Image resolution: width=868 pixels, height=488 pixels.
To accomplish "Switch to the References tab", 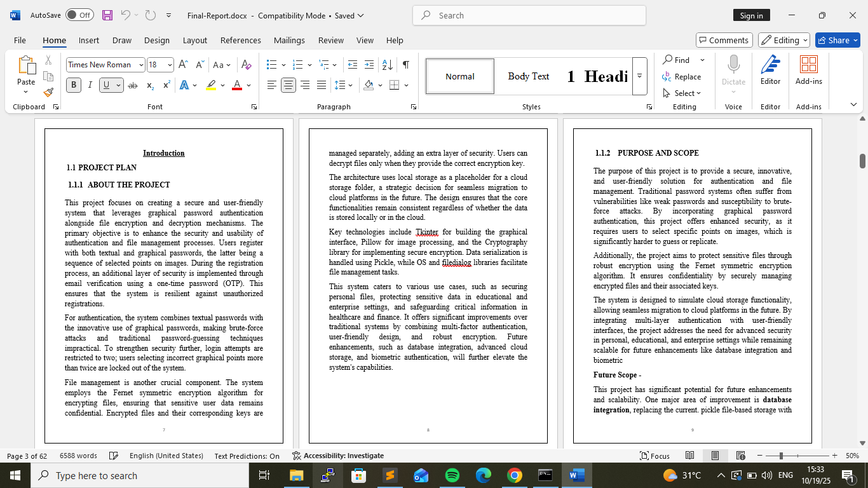I will [240, 40].
